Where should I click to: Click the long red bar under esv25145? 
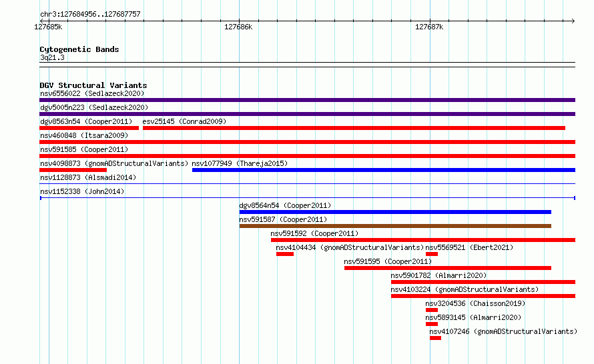(x=354, y=128)
